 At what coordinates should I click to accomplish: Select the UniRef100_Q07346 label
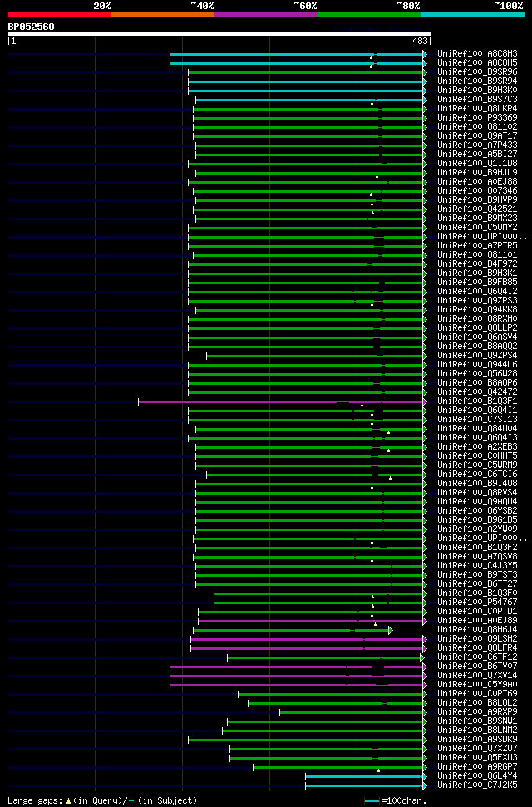477,191
